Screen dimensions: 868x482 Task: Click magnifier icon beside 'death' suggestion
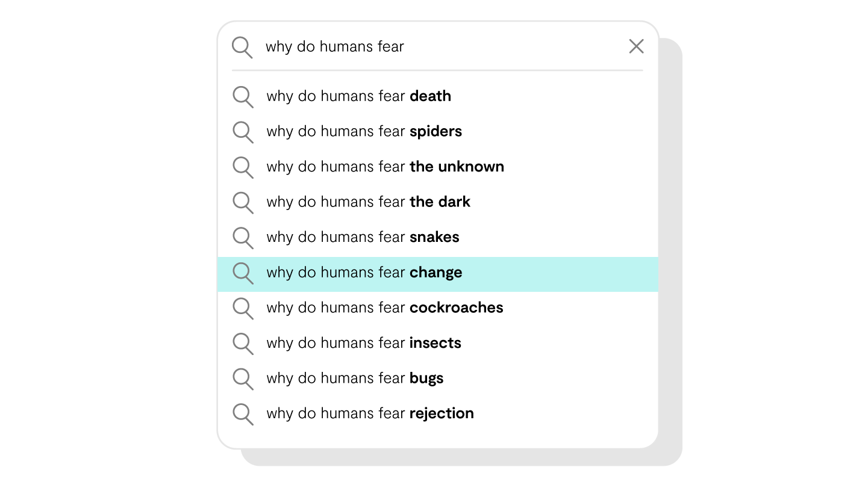(243, 96)
